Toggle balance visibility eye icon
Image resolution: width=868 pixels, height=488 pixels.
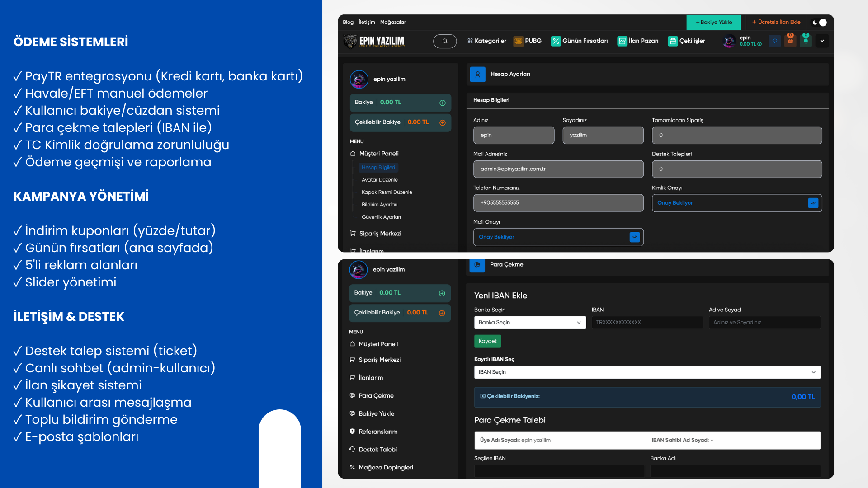759,44
